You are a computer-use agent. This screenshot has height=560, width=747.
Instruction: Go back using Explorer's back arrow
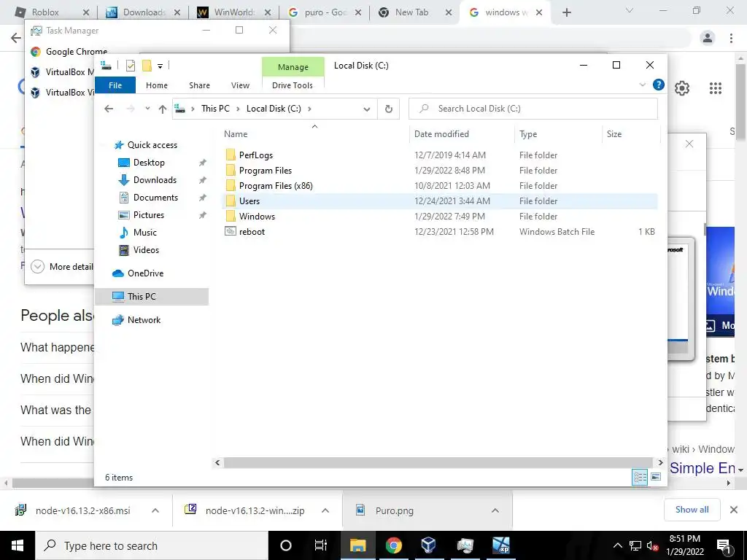(x=109, y=109)
